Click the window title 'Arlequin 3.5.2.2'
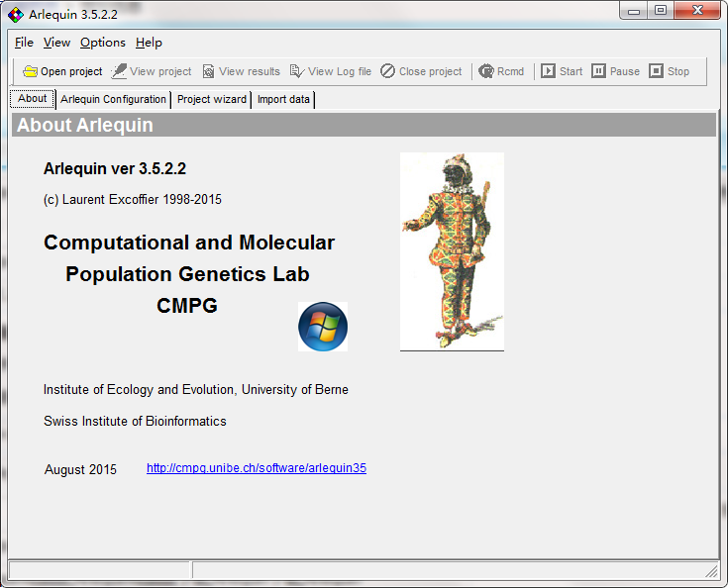 [73, 15]
